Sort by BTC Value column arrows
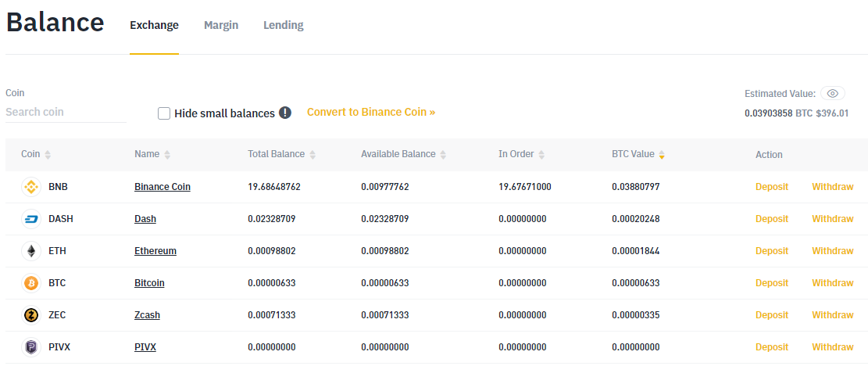The width and height of the screenshot is (868, 366). (x=662, y=155)
